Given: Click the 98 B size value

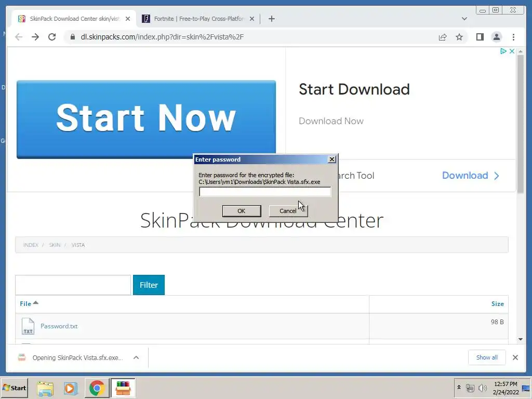Looking at the screenshot, I should [x=497, y=322].
